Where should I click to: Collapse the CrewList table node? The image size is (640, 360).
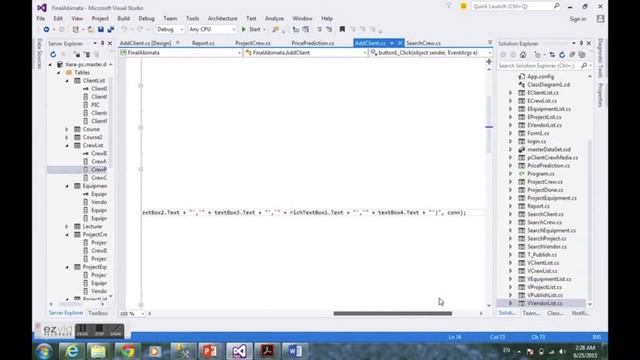click(67, 145)
